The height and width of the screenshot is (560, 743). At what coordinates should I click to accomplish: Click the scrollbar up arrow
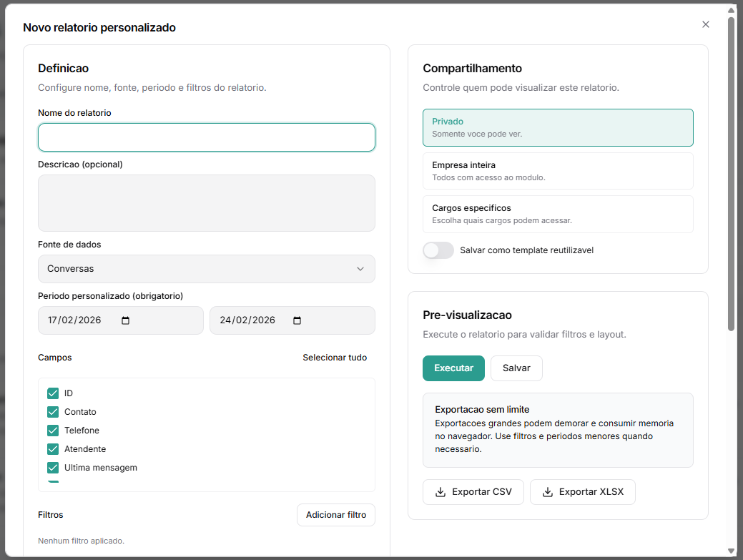click(x=732, y=10)
